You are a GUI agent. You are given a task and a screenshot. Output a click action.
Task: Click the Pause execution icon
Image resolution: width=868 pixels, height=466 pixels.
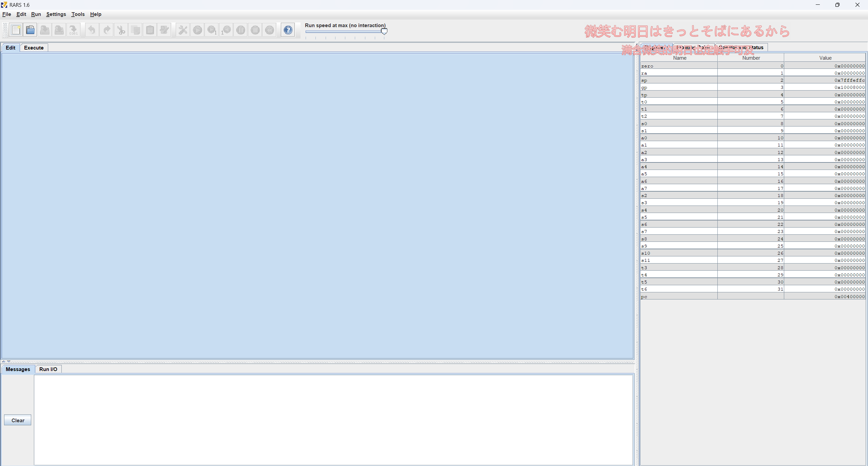tap(241, 30)
